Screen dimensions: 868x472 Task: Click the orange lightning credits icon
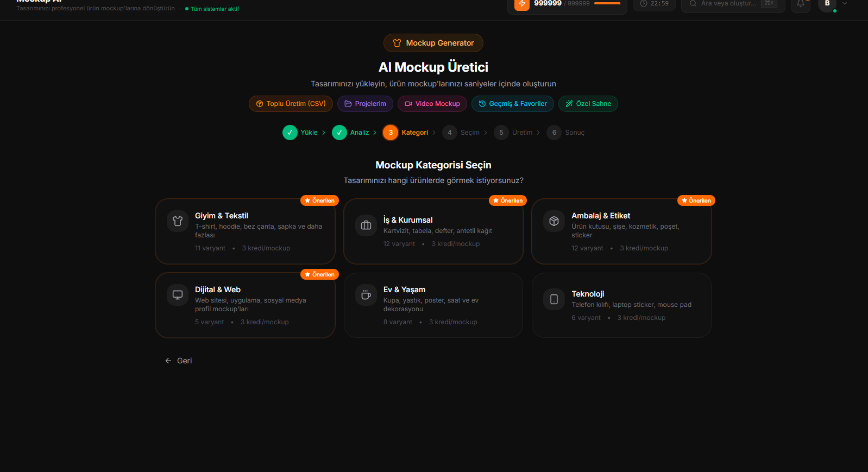click(521, 4)
